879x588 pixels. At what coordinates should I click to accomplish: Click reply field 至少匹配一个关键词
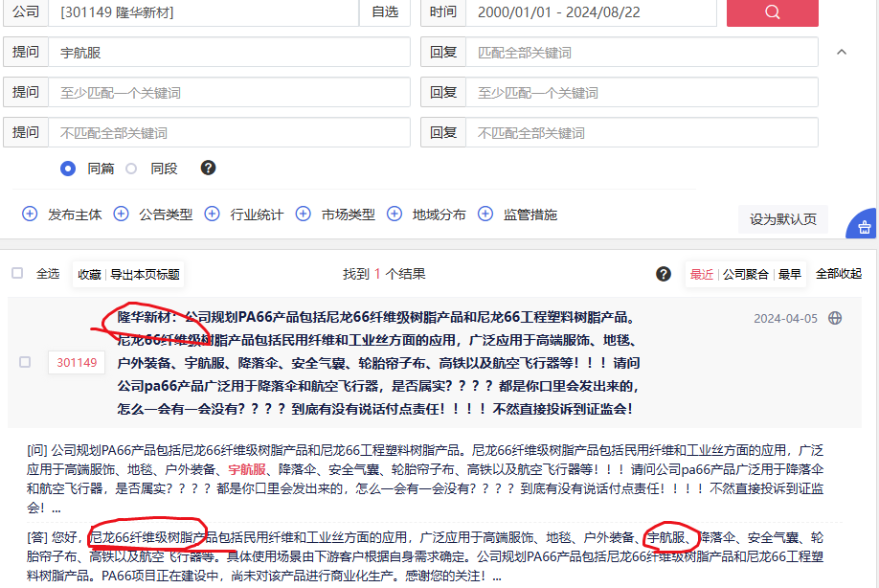[642, 93]
